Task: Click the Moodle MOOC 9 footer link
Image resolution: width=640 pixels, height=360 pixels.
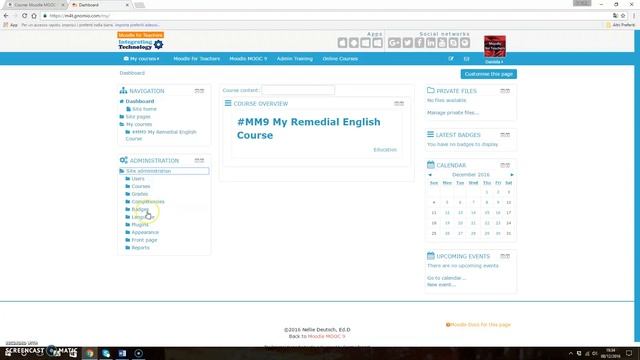Action: click(326, 336)
